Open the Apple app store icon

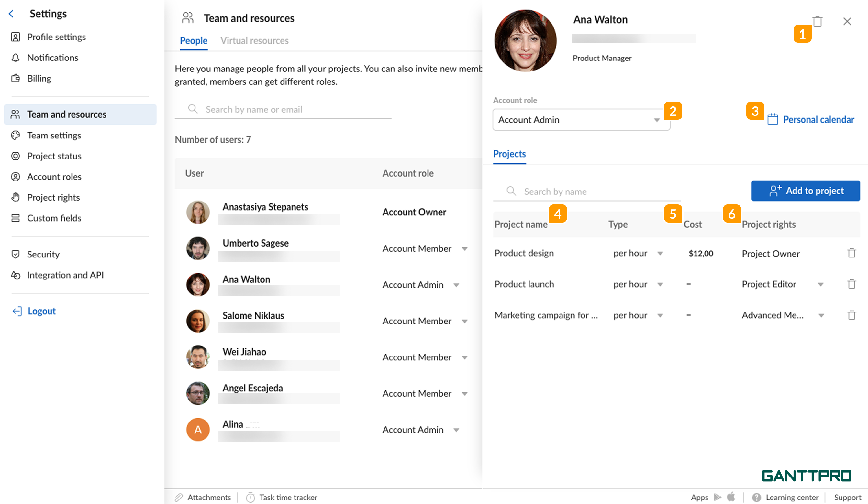point(731,497)
